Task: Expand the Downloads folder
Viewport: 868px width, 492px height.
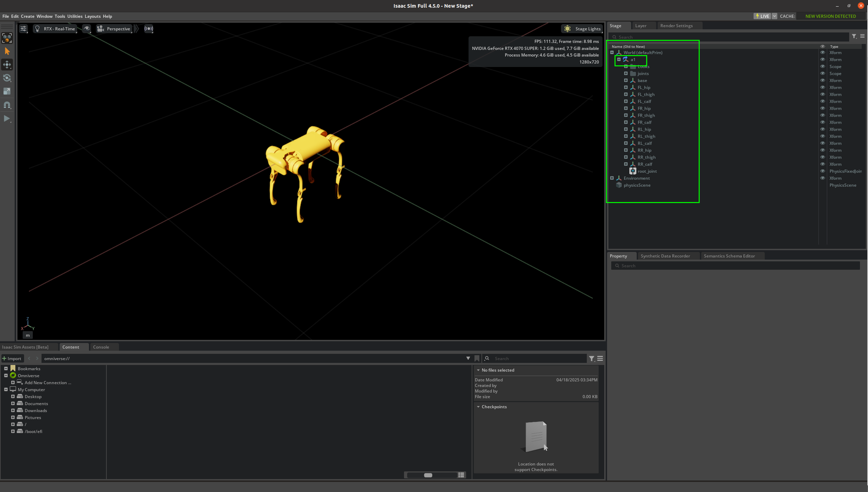Action: click(x=13, y=411)
